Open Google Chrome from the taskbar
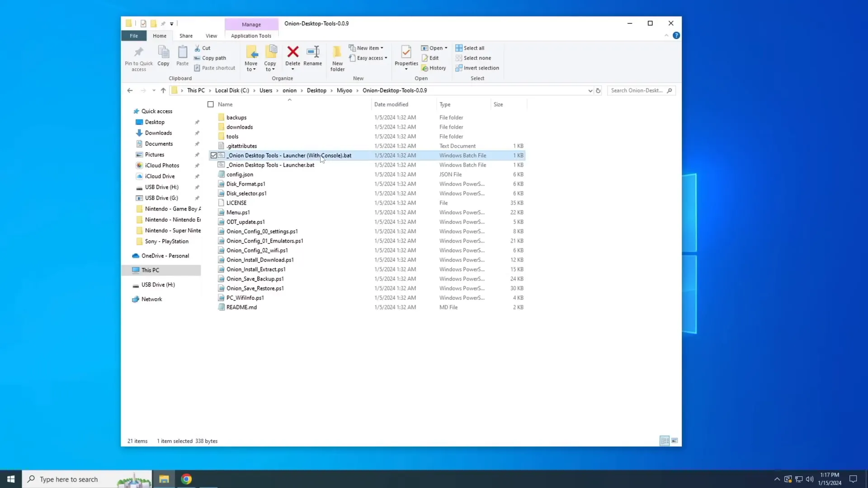 point(186,479)
